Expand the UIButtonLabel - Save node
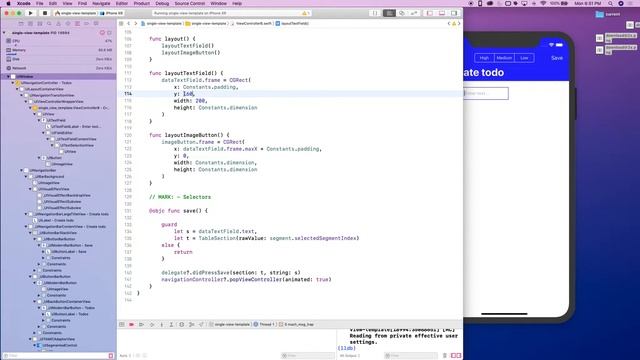The height and width of the screenshot is (360, 640). pyautogui.click(x=43, y=251)
